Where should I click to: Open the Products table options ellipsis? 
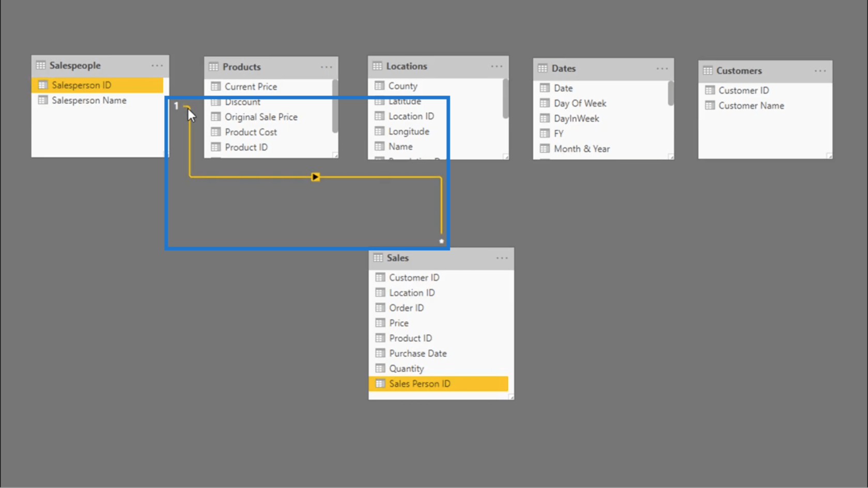[x=327, y=67]
